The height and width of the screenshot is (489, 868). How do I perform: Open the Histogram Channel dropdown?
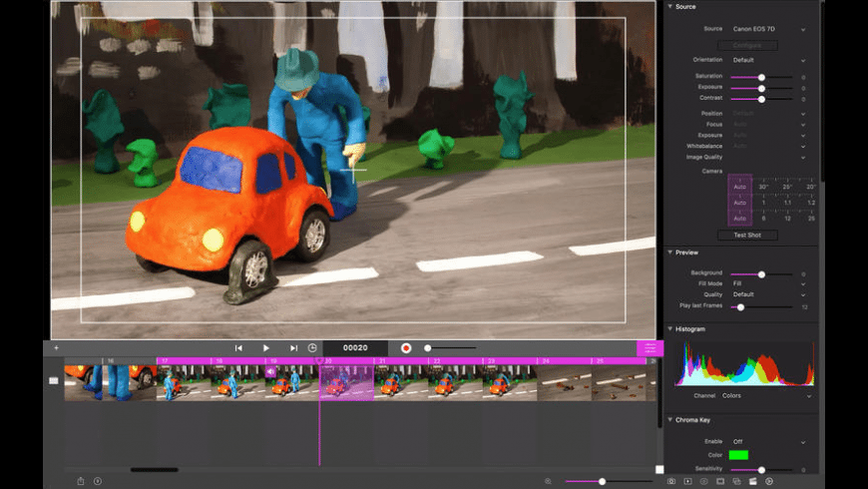click(768, 396)
